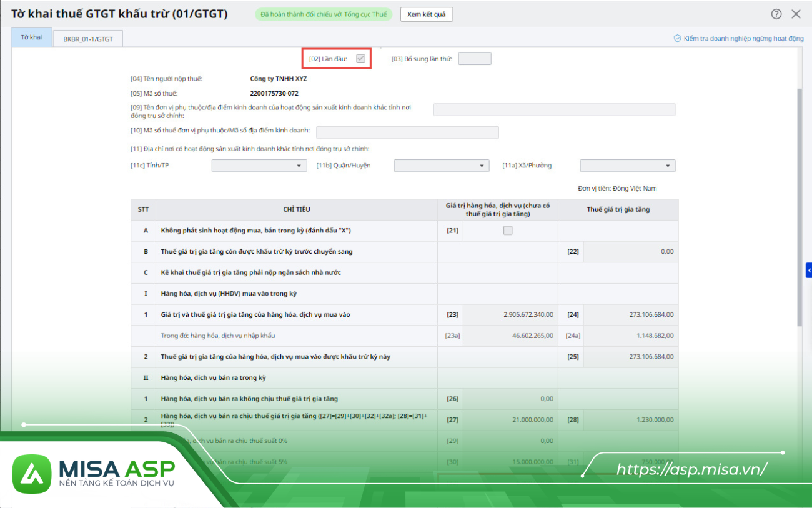Click the [24a] value 1.148.682,00

(x=655, y=336)
